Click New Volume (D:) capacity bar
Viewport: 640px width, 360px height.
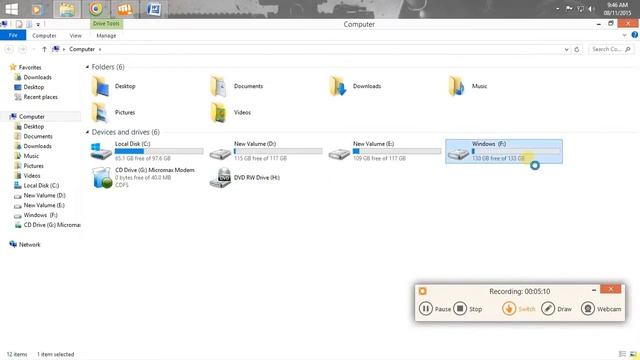click(x=278, y=151)
